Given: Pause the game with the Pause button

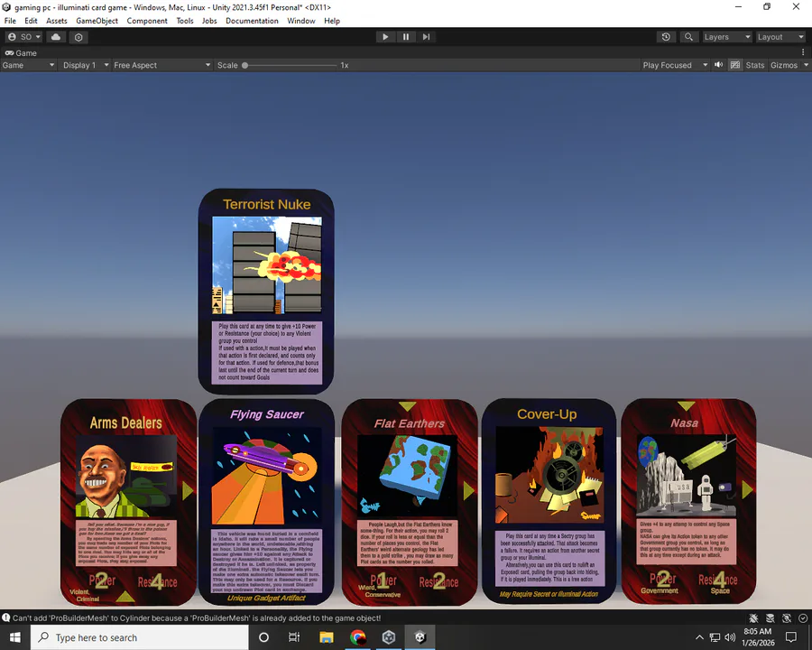Looking at the screenshot, I should tap(406, 37).
